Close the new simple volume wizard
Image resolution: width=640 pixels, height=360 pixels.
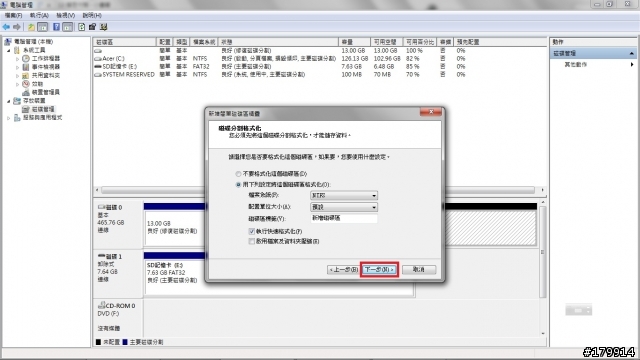[x=431, y=112]
